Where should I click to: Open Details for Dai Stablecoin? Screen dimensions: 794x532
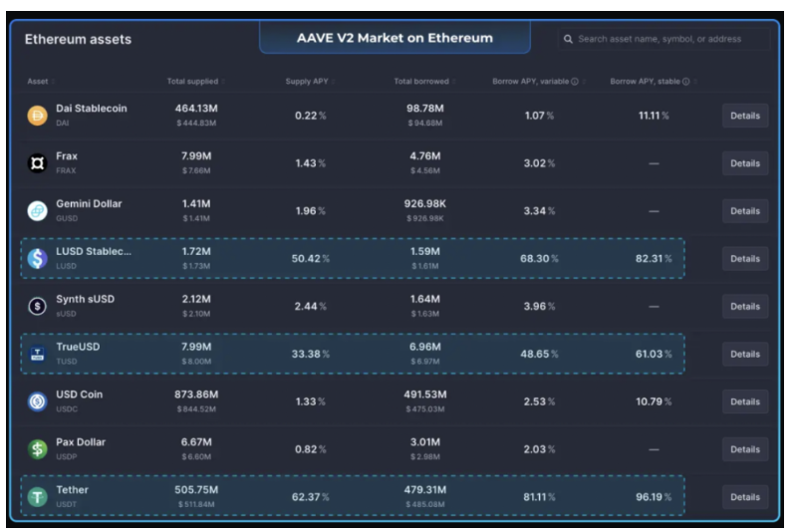point(745,116)
